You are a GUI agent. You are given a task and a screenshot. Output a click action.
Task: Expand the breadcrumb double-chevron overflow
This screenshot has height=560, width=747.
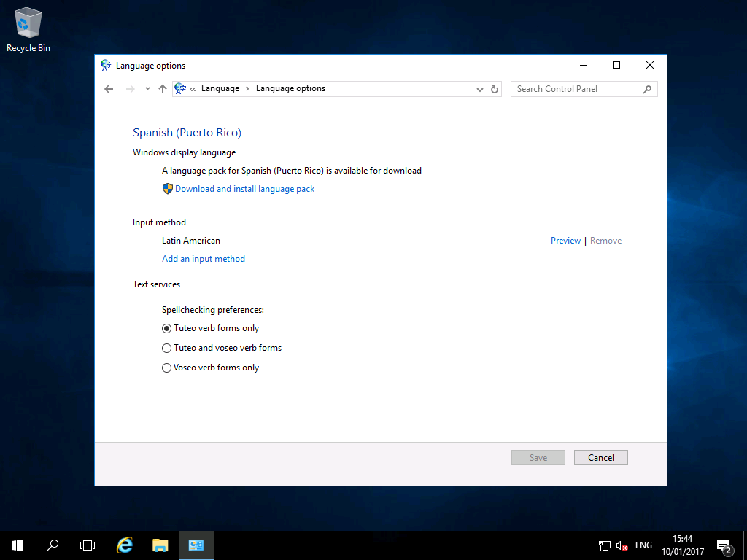pos(193,88)
